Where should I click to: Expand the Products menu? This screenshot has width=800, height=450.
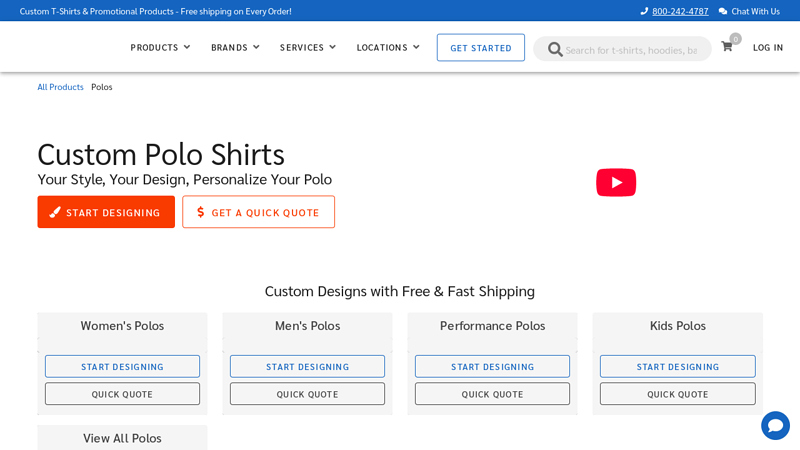[x=160, y=47]
